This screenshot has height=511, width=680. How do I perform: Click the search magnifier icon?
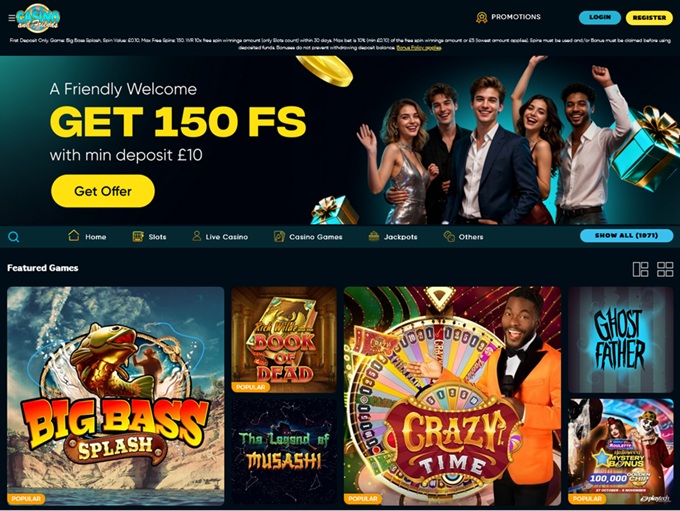pyautogui.click(x=13, y=237)
